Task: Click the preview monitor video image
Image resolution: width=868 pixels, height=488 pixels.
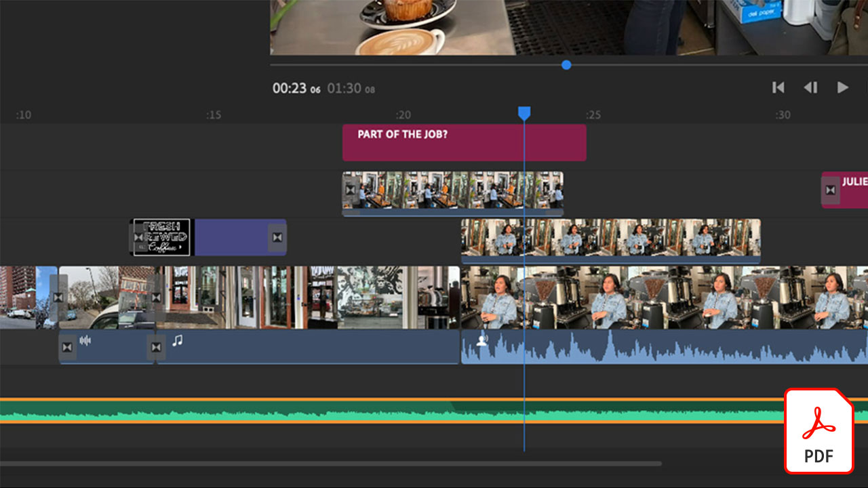Action: 569,27
